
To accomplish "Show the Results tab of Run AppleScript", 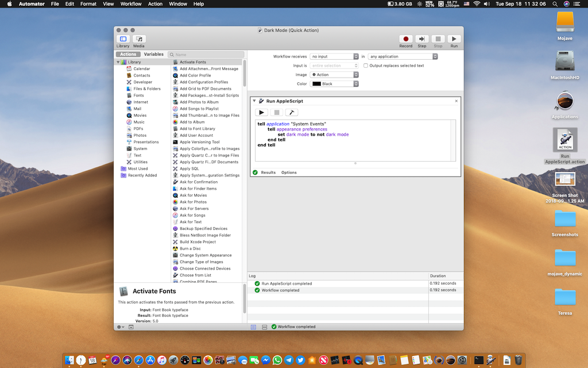I will coord(268,172).
